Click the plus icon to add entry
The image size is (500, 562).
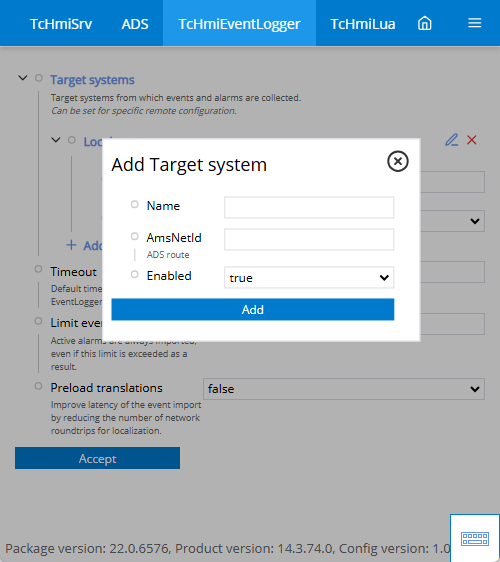[x=71, y=245]
